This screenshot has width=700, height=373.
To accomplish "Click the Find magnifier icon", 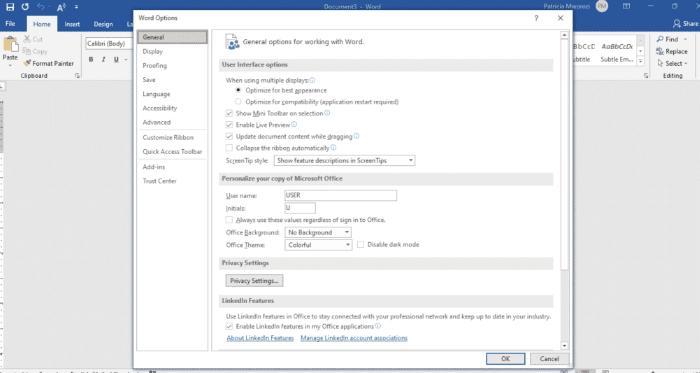I will pos(660,39).
